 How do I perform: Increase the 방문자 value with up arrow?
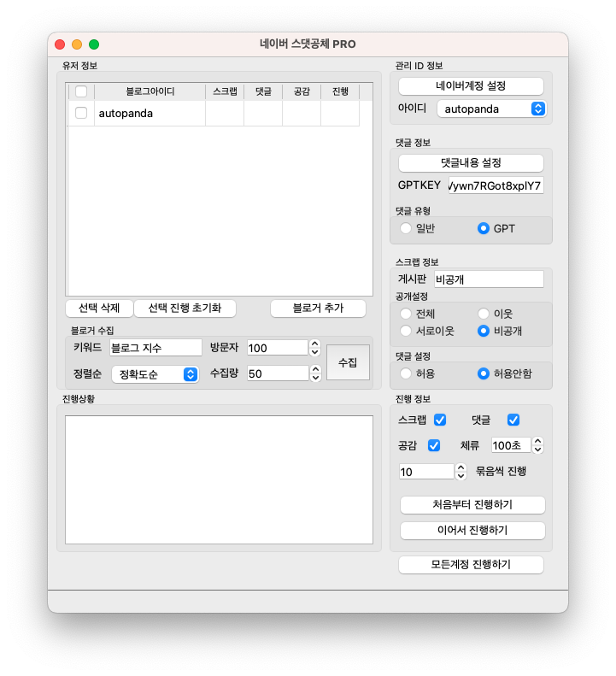tap(315, 344)
